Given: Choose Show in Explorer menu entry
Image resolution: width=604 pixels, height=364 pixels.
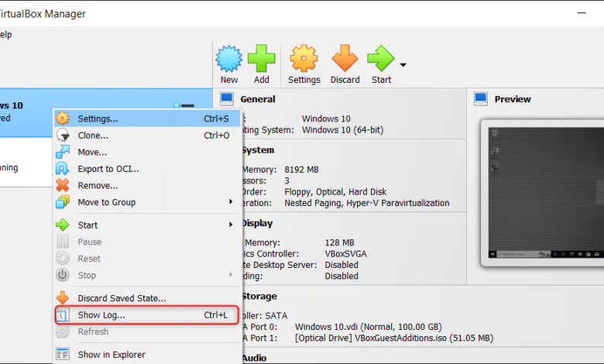Looking at the screenshot, I should point(147,355).
